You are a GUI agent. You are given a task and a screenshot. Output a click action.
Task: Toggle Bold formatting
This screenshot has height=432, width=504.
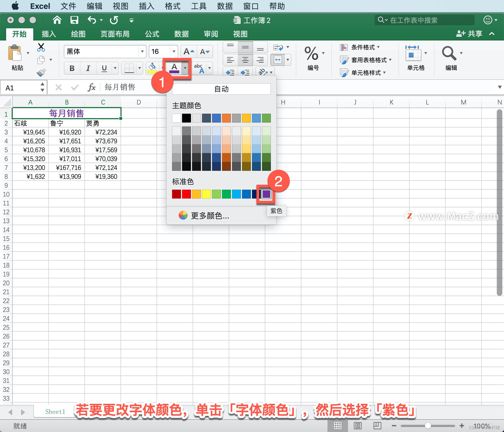point(72,68)
